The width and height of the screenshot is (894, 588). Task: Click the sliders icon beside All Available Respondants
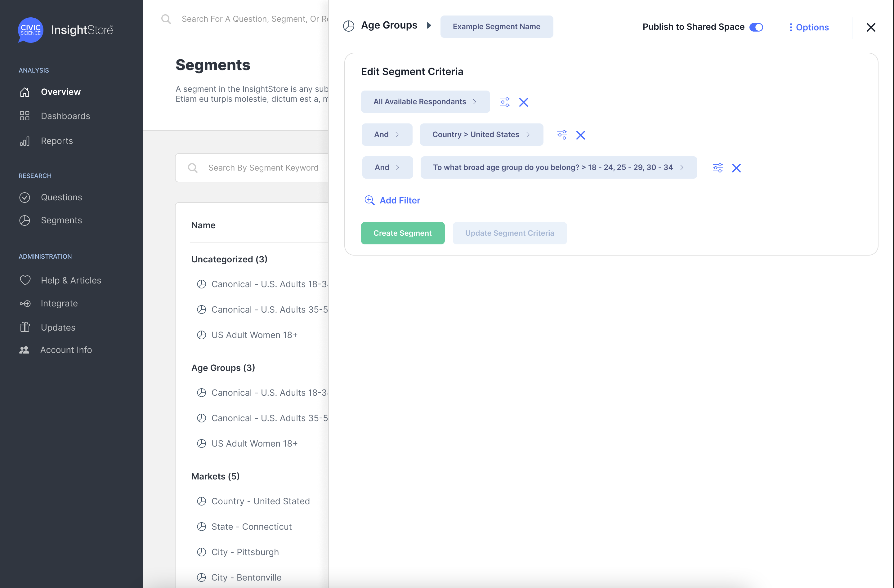[x=504, y=102]
